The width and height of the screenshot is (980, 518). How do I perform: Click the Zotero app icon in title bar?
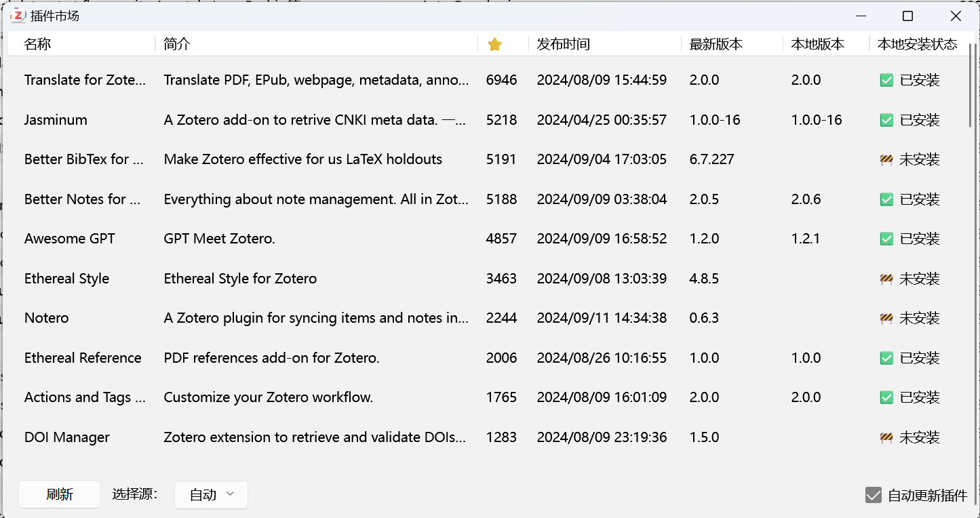(18, 16)
